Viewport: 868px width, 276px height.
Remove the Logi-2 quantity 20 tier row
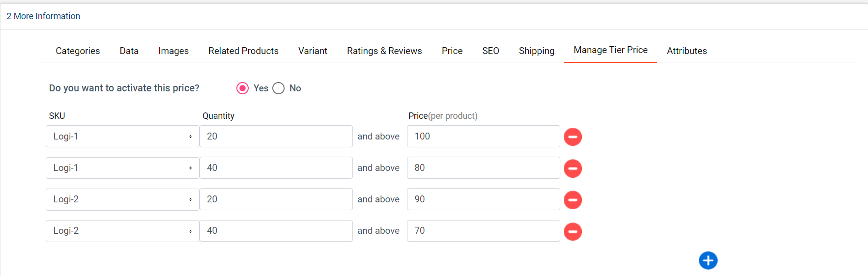tap(573, 199)
